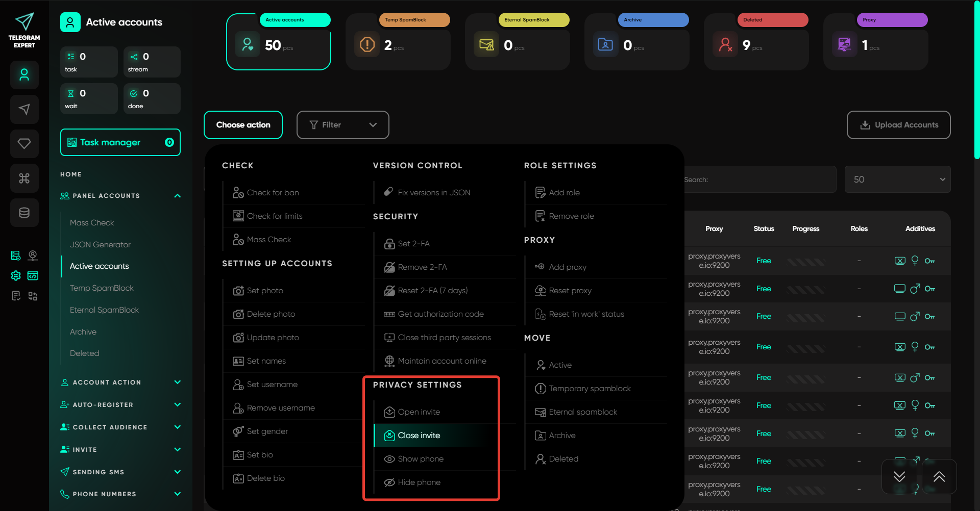Click the diamond icon in left sidebar
The width and height of the screenshot is (980, 511).
point(24,144)
